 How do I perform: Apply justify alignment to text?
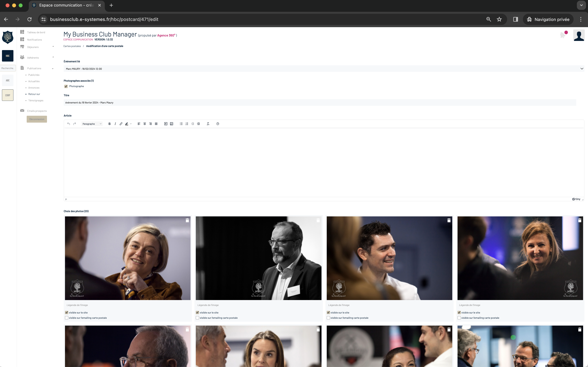(x=156, y=124)
